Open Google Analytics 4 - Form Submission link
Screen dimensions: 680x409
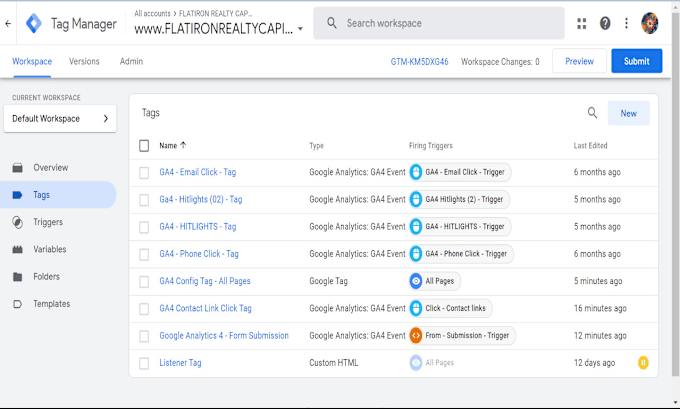(224, 336)
